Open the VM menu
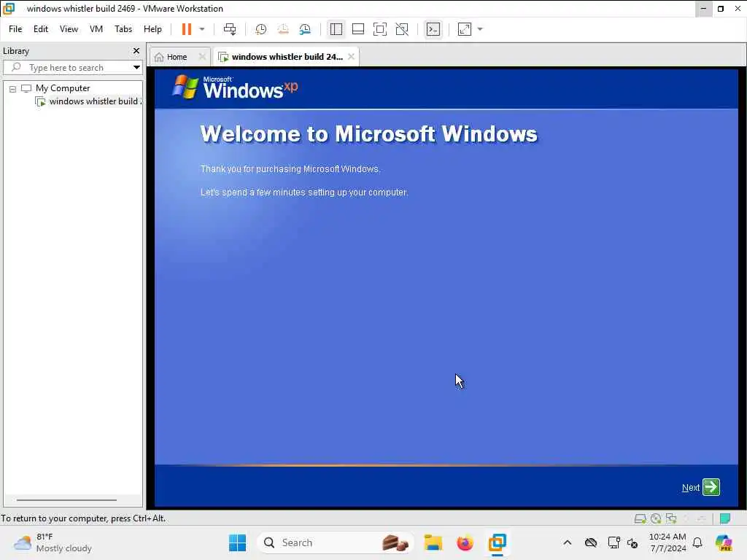 tap(96, 29)
